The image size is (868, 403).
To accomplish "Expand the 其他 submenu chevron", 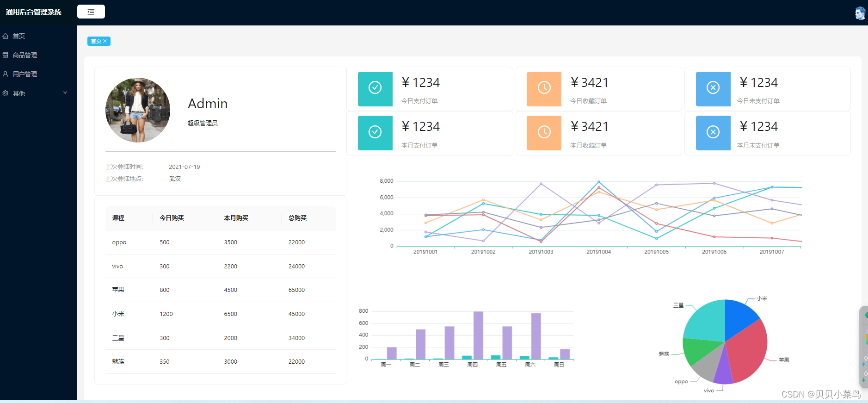I will 65,93.
